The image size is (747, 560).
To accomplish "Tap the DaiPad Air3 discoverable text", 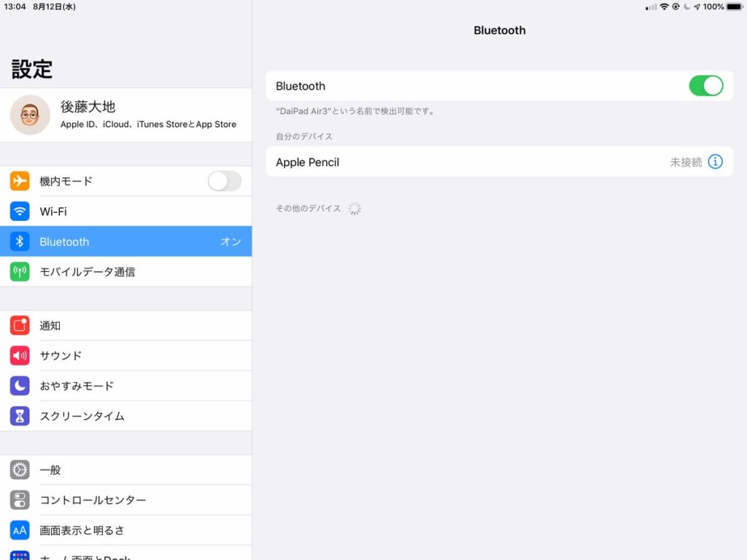I will tap(355, 112).
